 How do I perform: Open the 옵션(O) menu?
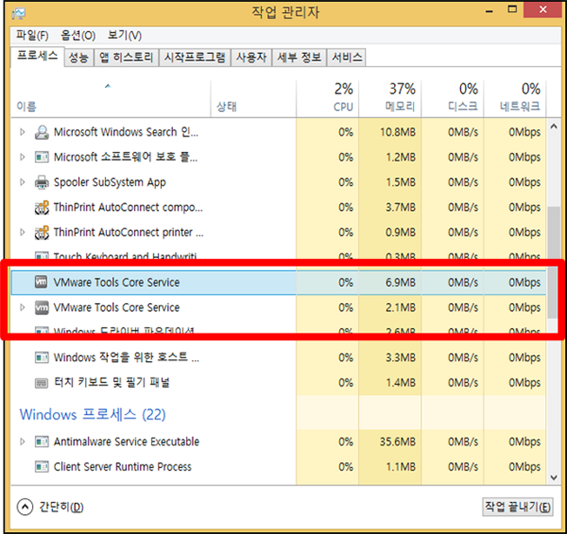click(78, 35)
